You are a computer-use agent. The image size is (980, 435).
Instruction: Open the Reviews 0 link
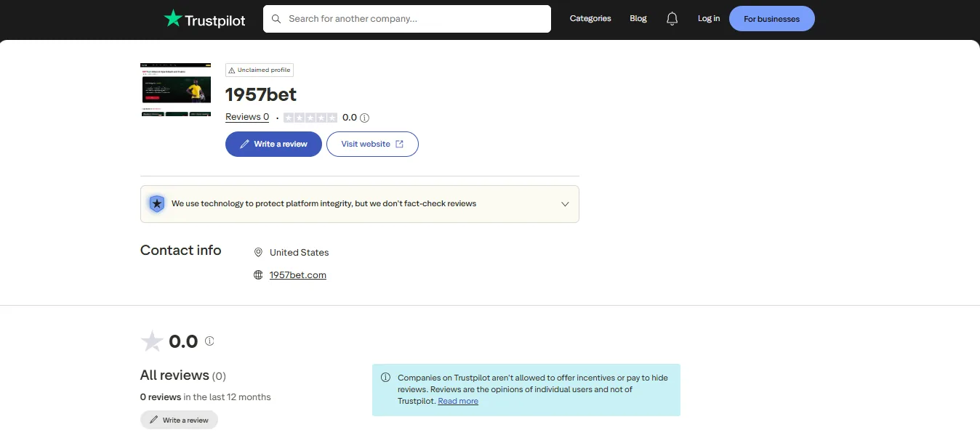click(247, 117)
